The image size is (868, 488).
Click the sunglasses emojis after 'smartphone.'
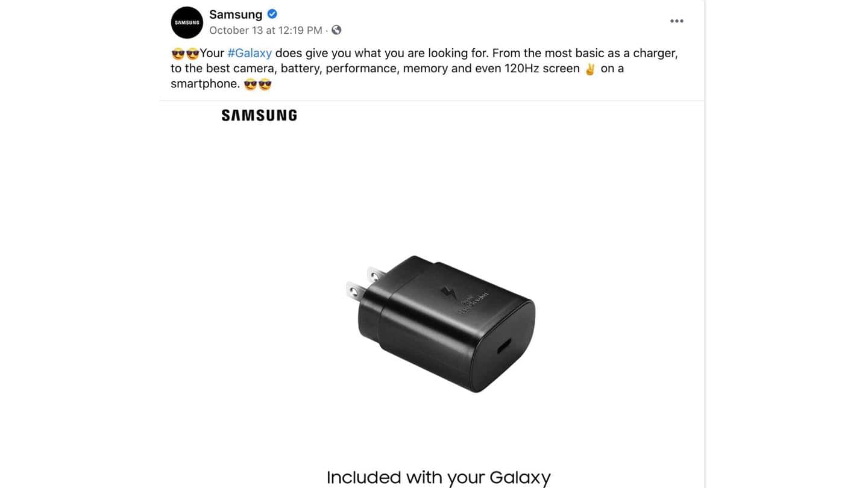click(x=258, y=84)
